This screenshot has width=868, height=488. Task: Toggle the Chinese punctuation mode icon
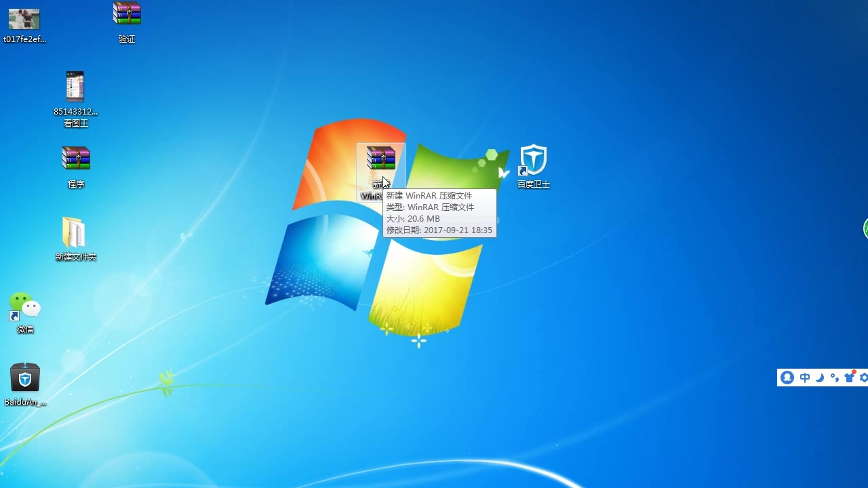pos(834,378)
